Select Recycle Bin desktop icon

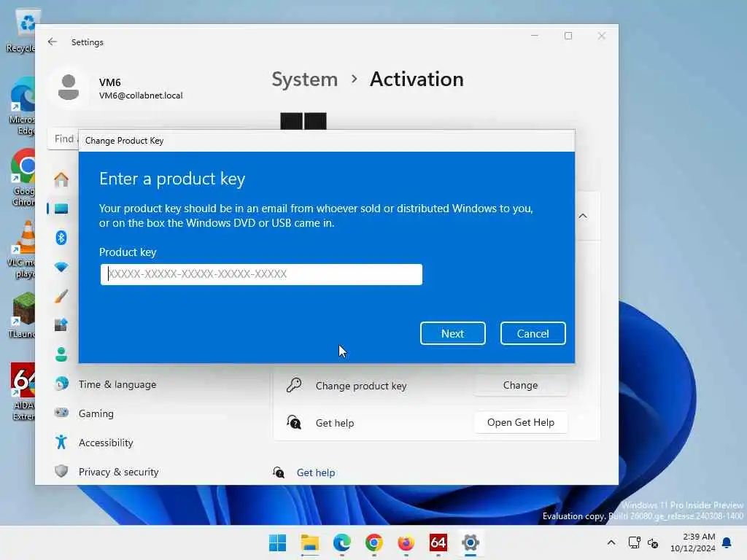tap(21, 31)
